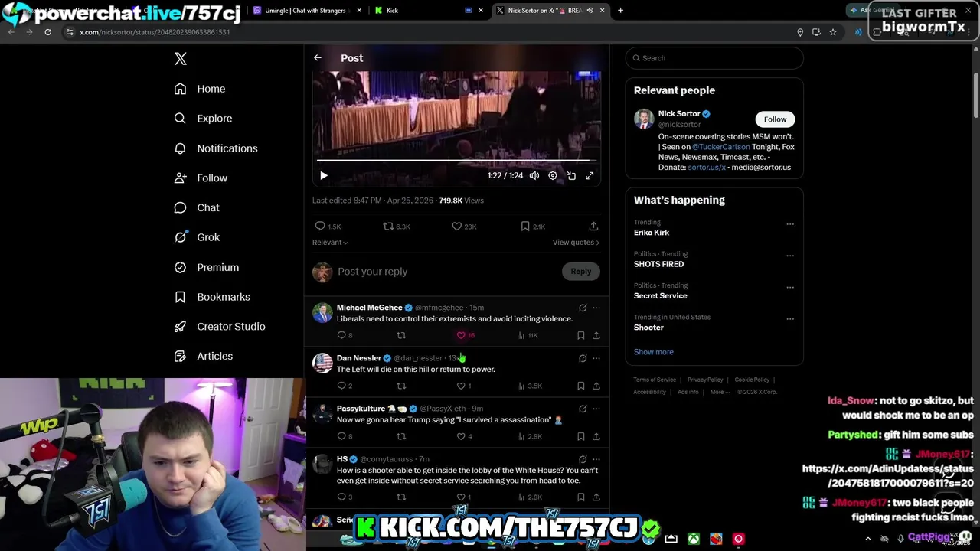Image resolution: width=980 pixels, height=551 pixels.
Task: Click the X search box
Action: pos(714,58)
